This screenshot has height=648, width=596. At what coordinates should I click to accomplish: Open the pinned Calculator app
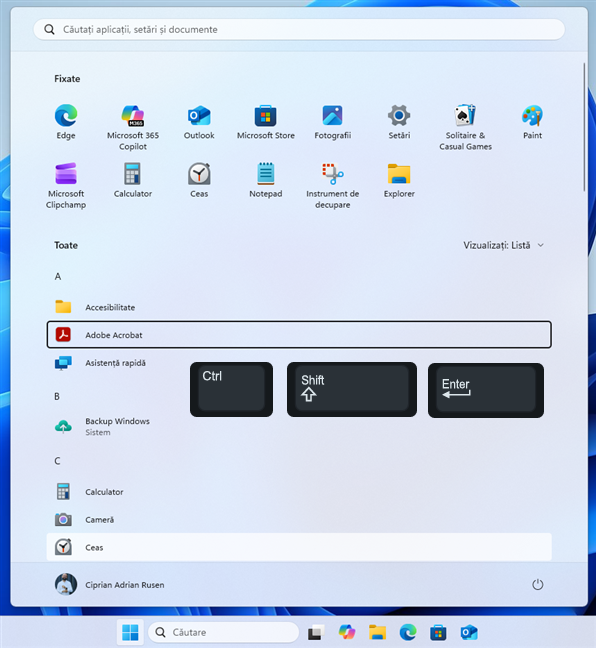(x=133, y=180)
